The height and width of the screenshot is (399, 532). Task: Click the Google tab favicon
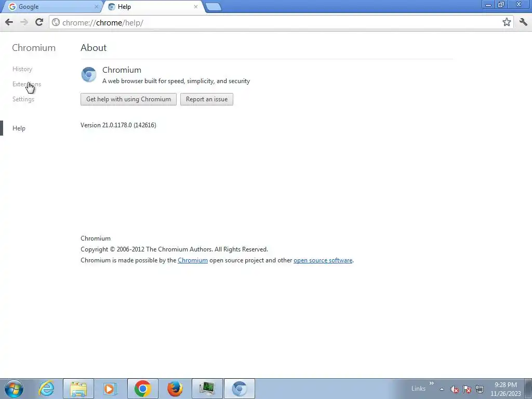tap(12, 6)
